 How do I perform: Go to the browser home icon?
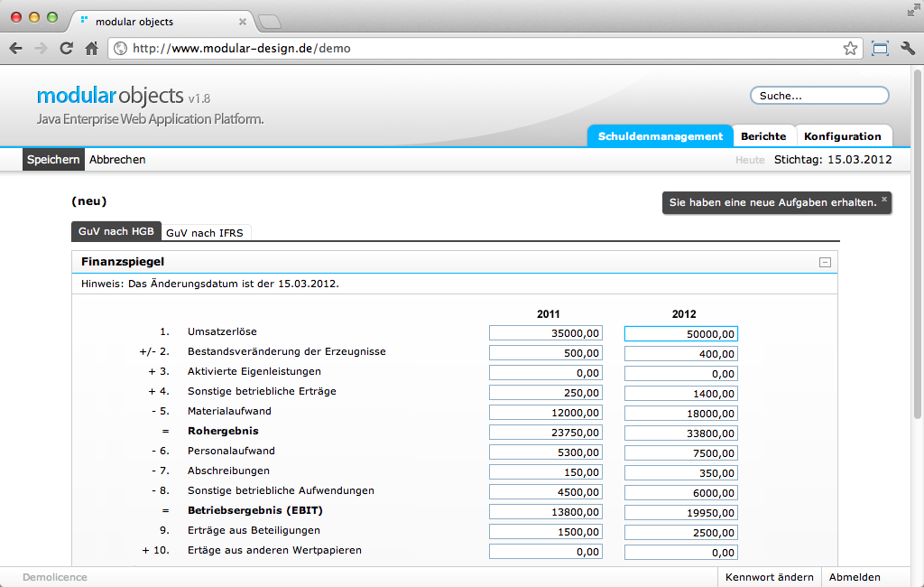pyautogui.click(x=91, y=49)
